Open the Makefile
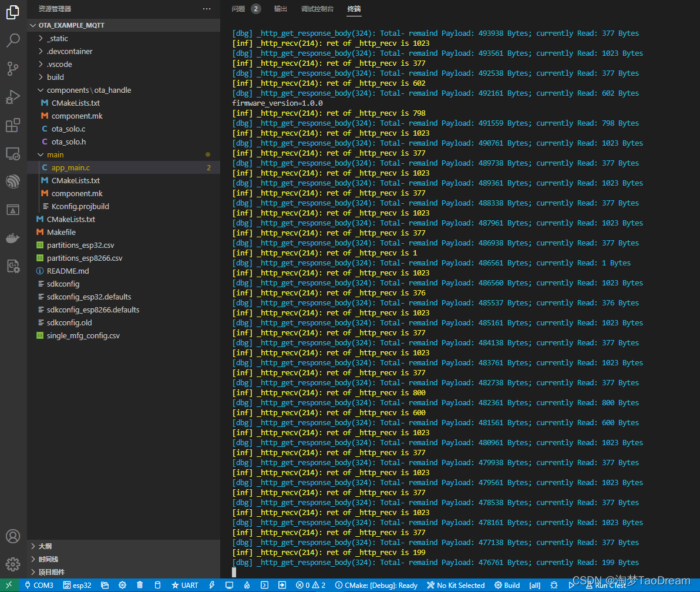 [124, 232]
